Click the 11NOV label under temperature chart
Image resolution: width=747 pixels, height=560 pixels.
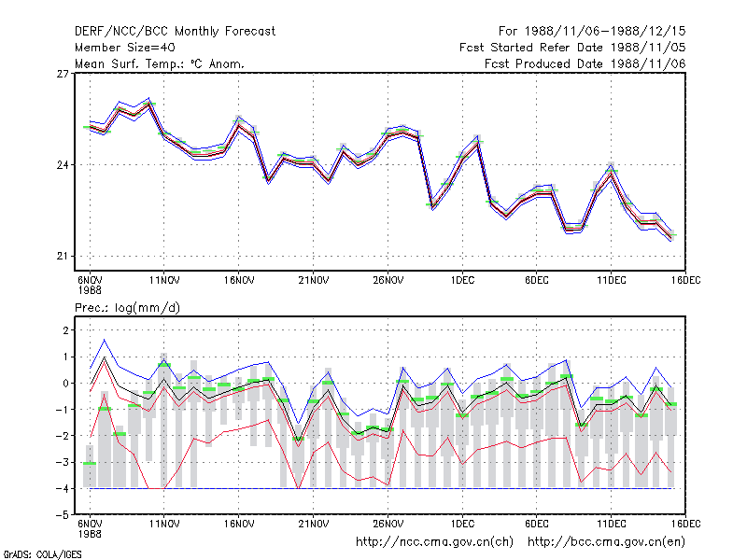coord(164,280)
